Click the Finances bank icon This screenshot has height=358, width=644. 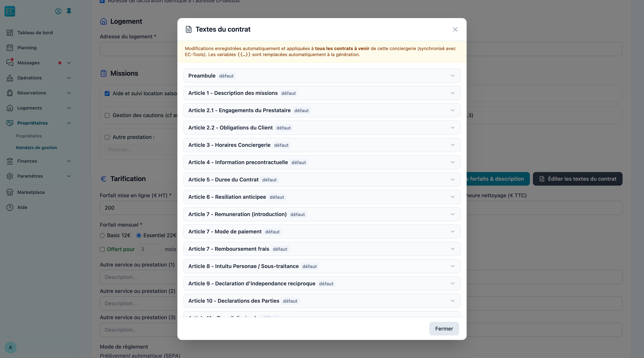click(10, 161)
